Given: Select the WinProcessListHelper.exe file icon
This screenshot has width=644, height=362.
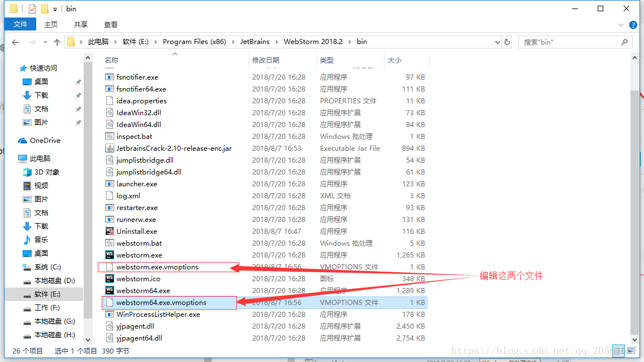Looking at the screenshot, I should [x=109, y=315].
